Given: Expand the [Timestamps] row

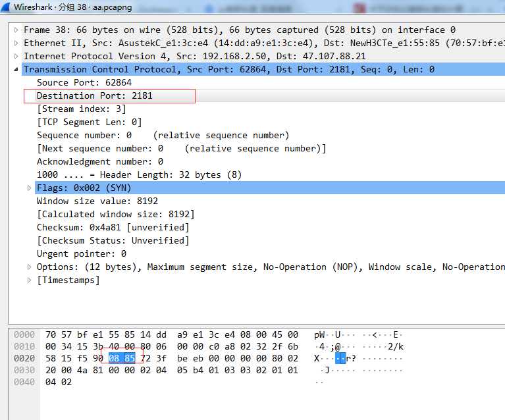Looking at the screenshot, I should point(29,280).
